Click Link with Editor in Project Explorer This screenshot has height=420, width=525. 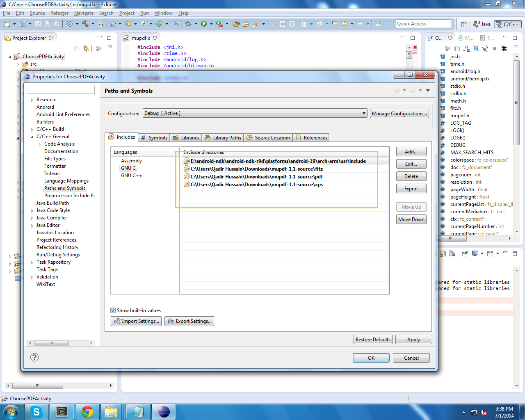point(85,48)
